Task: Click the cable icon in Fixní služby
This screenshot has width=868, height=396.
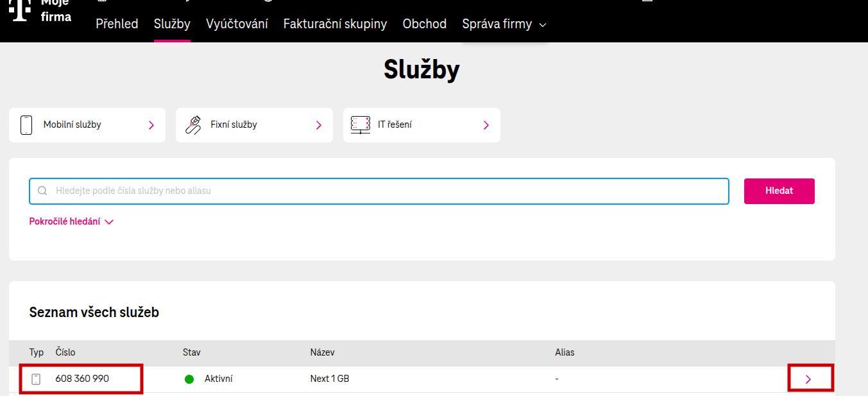Action: 193,125
